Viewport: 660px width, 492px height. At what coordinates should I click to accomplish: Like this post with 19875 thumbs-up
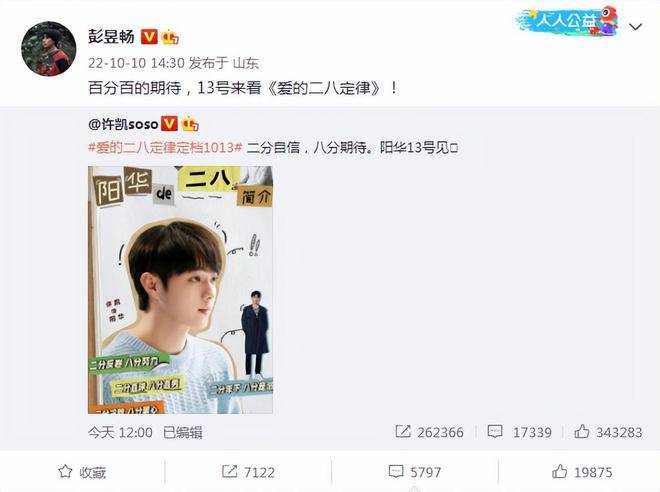[x=582, y=472]
